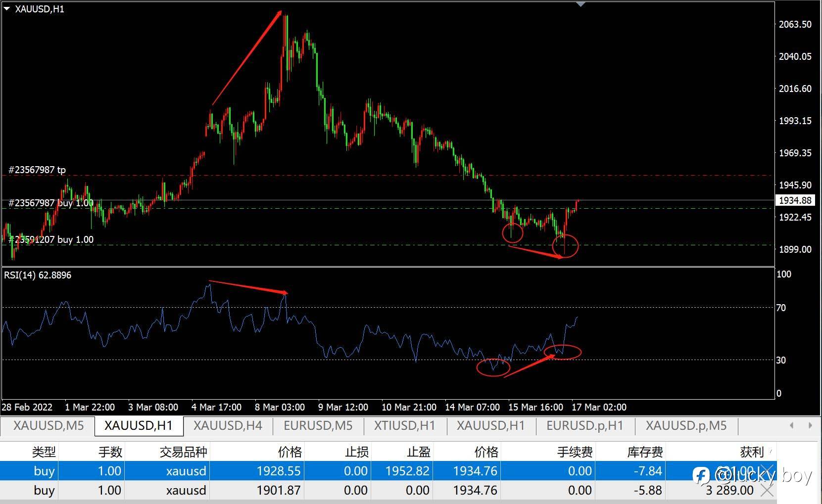Viewport: 822px width, 504px height.
Task: Switch to the EURUSD,M5 chart tab
Action: coord(318,425)
